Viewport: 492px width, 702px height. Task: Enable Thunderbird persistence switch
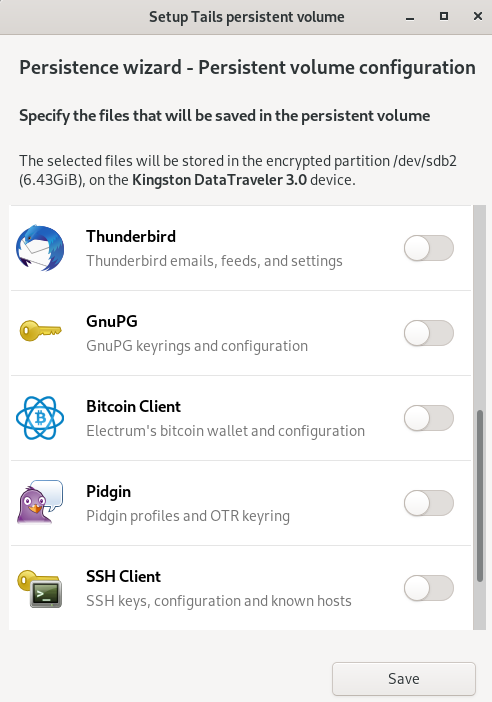428,248
